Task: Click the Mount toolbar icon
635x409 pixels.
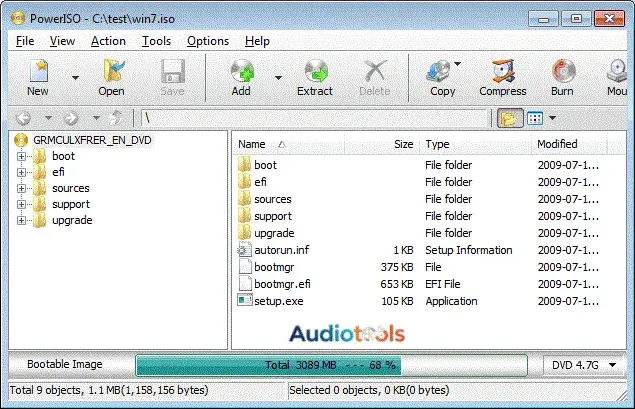Action: click(617, 71)
